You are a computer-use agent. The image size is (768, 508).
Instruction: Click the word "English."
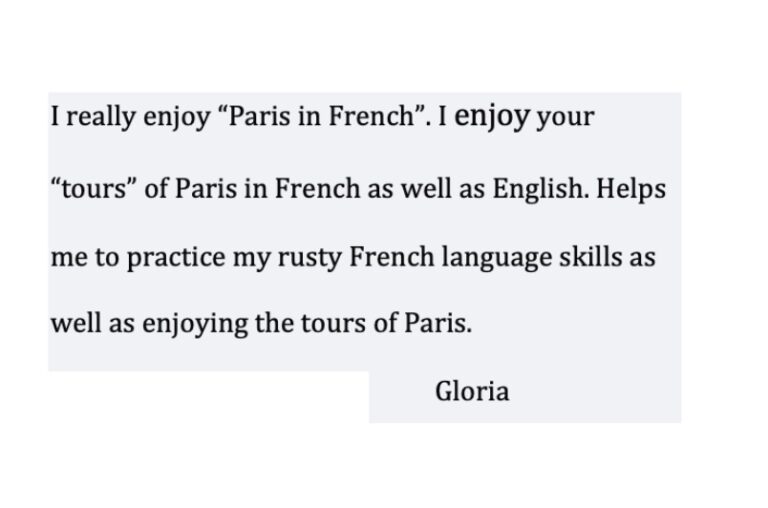pos(541,189)
